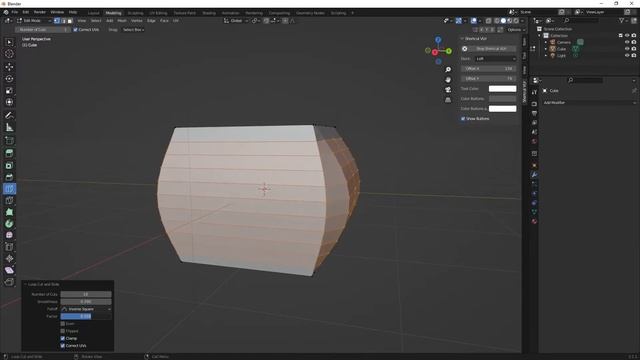Viewport: 640px width, 360px height.
Task: Enable edge select mode
Action: 63,21
